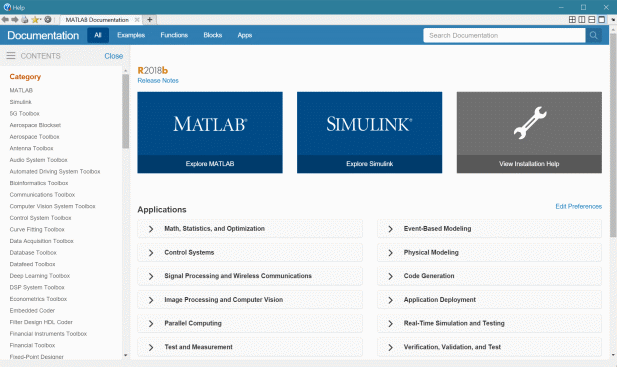
Task: Tile tabs in a grid layout
Action: point(572,20)
